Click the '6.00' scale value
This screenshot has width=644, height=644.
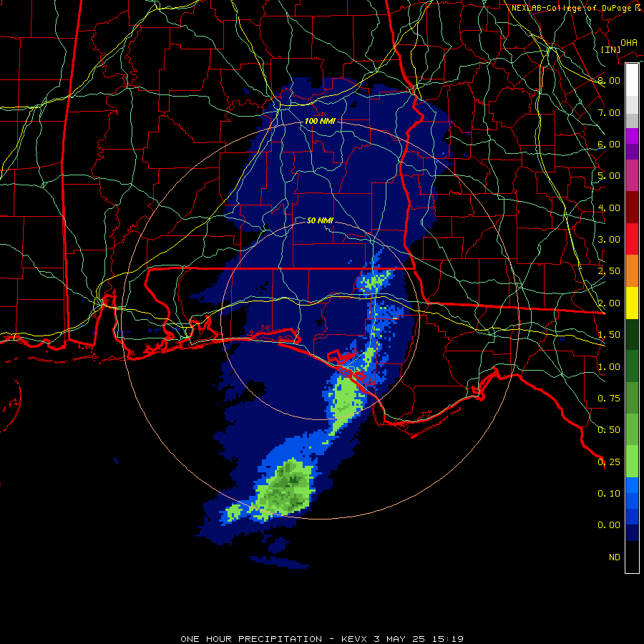[609, 144]
